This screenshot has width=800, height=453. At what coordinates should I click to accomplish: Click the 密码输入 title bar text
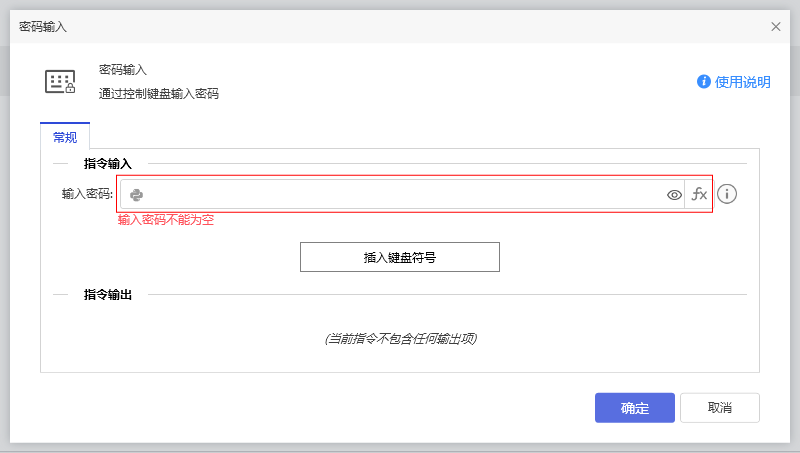coord(43,27)
